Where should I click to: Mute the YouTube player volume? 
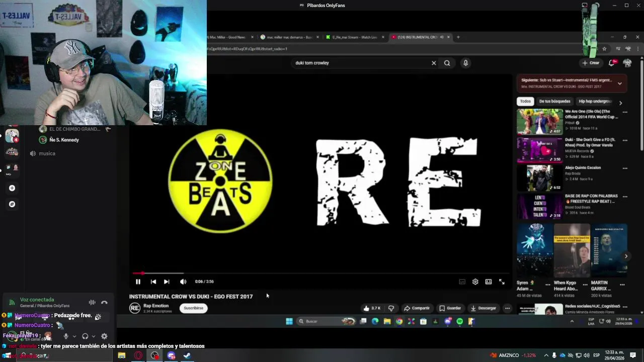click(183, 282)
